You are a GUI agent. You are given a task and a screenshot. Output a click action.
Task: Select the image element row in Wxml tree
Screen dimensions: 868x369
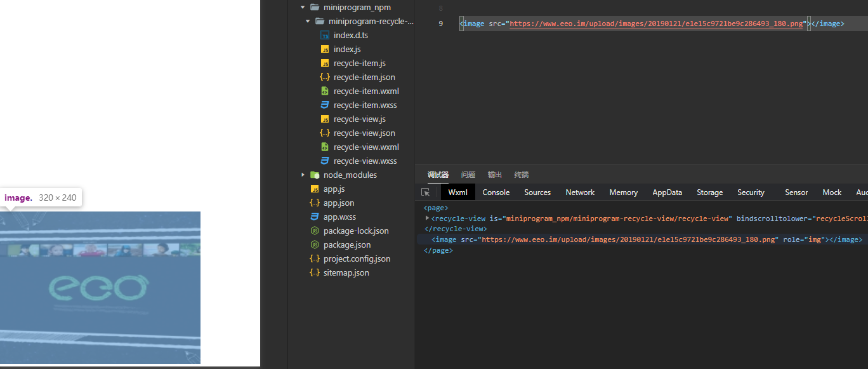[x=641, y=239]
